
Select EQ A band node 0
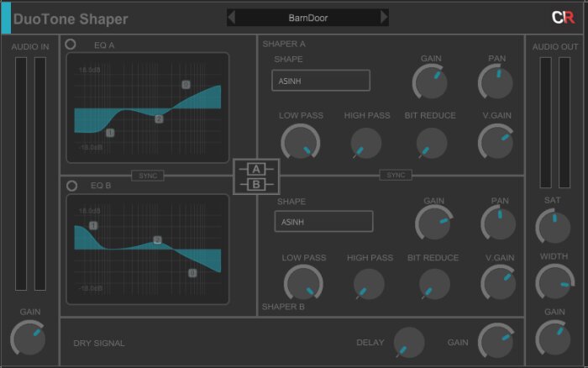tap(186, 84)
